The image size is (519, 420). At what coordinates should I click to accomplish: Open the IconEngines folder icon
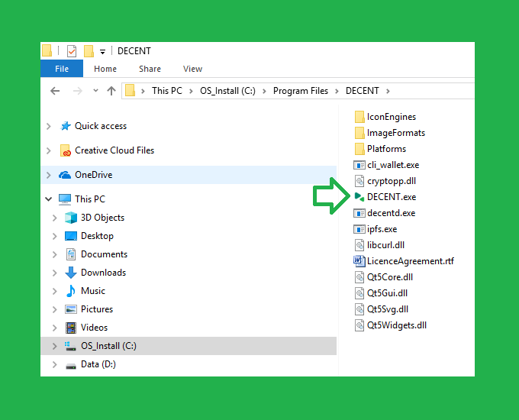click(x=359, y=117)
